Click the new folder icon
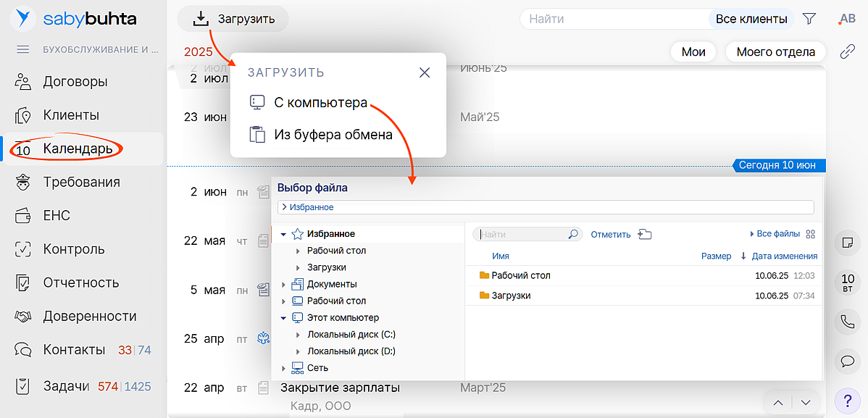This screenshot has width=868, height=418. point(645,234)
